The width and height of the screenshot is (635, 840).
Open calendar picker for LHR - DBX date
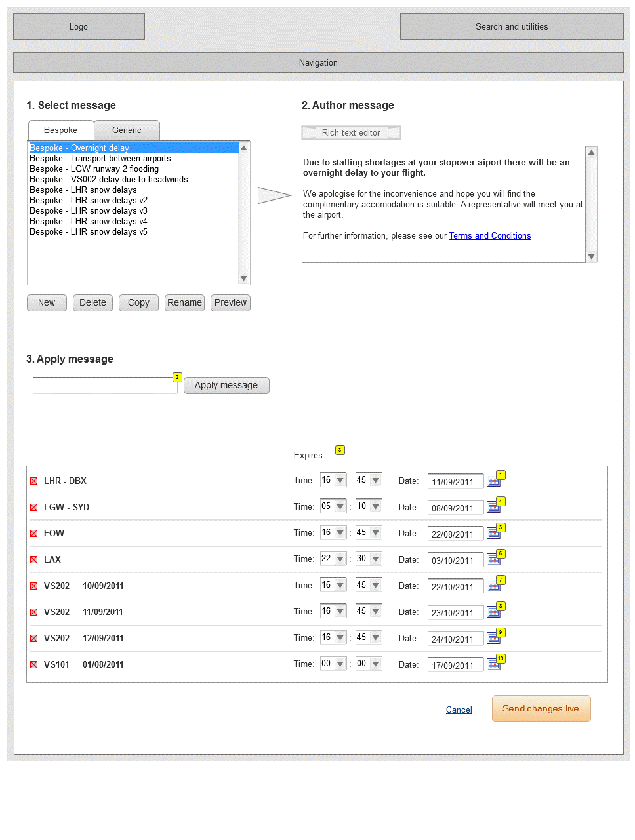point(493,481)
